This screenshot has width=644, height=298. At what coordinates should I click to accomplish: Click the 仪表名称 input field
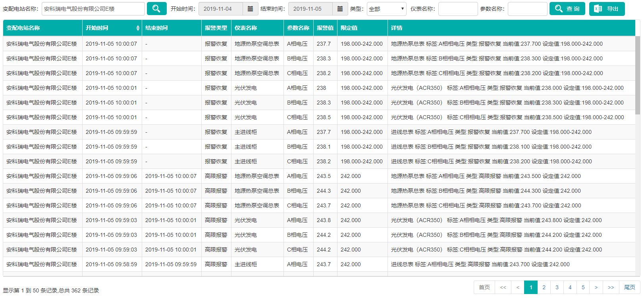[x=458, y=9]
